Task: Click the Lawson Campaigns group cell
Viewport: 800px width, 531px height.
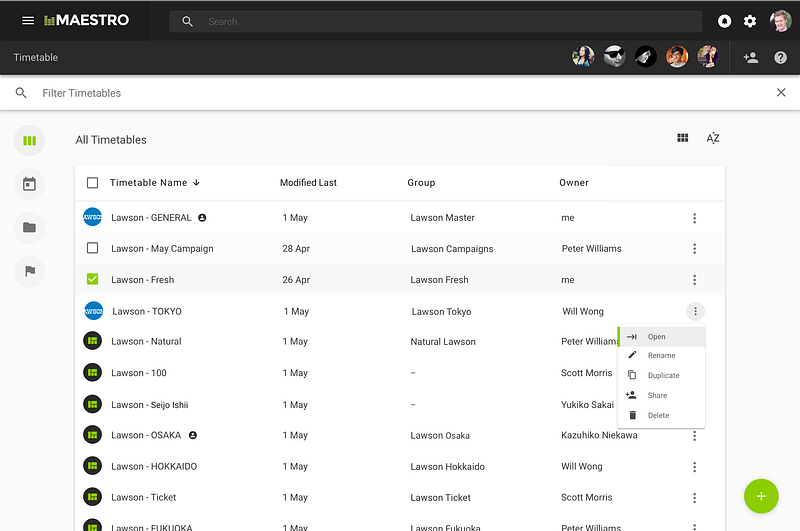Action: point(452,249)
